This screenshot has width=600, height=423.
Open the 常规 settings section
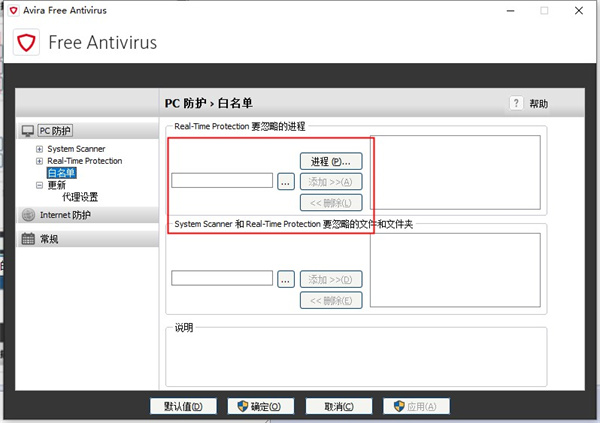[x=49, y=239]
